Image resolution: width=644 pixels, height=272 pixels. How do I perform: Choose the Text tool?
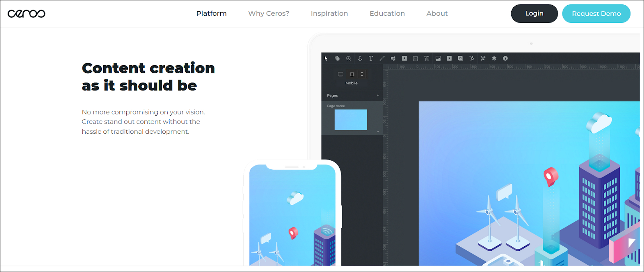(371, 58)
